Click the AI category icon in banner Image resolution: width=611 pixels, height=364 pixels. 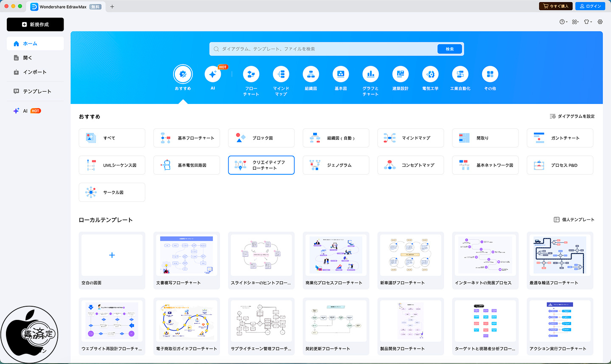click(x=213, y=74)
